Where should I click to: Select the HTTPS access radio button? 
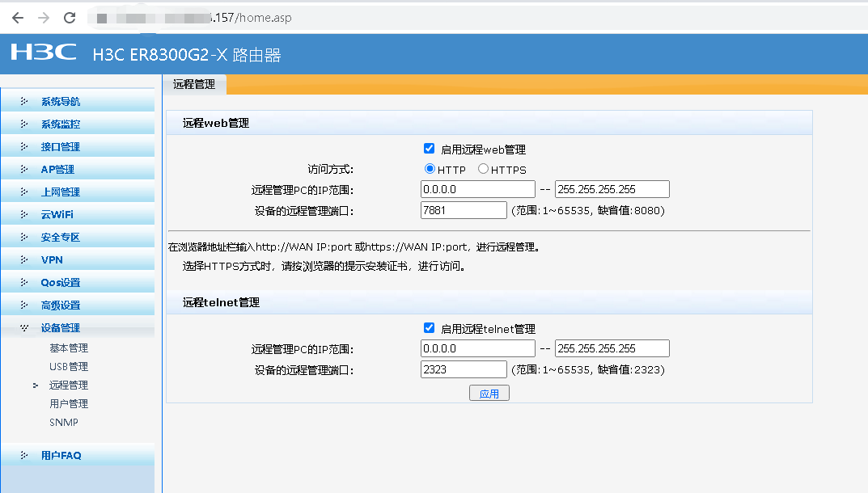point(483,169)
